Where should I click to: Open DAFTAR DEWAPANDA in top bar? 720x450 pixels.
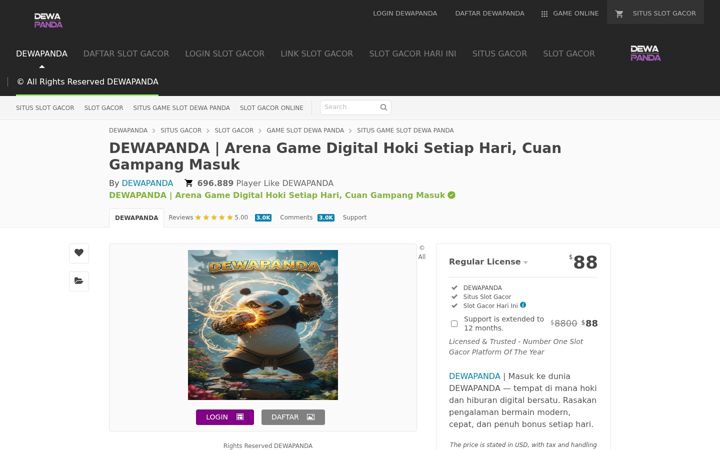point(489,13)
